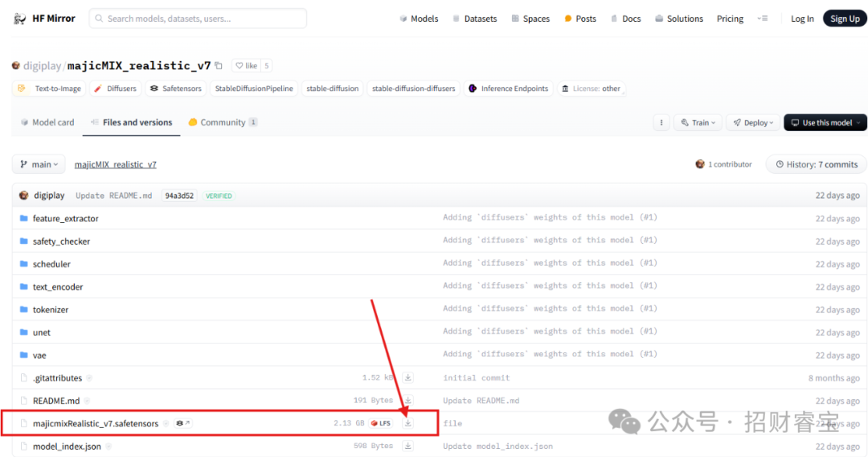Click the Sign Up button
868x457 pixels.
pyautogui.click(x=845, y=19)
